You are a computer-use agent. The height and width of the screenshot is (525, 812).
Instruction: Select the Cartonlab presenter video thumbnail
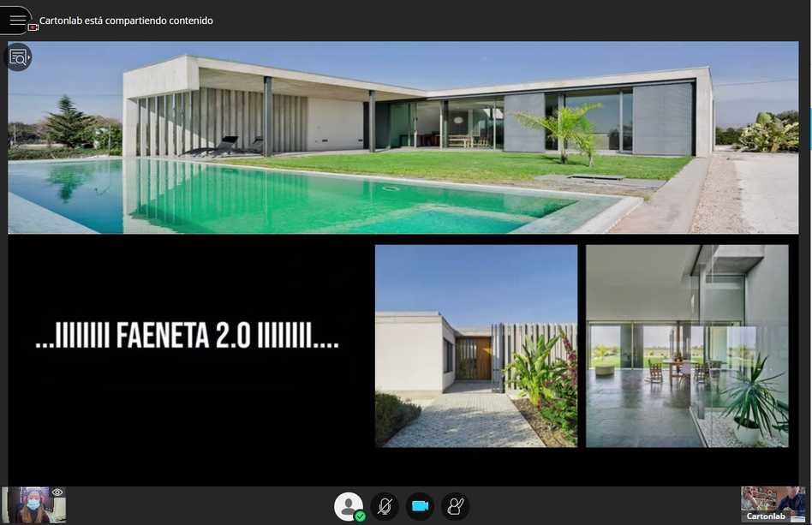[774, 500]
